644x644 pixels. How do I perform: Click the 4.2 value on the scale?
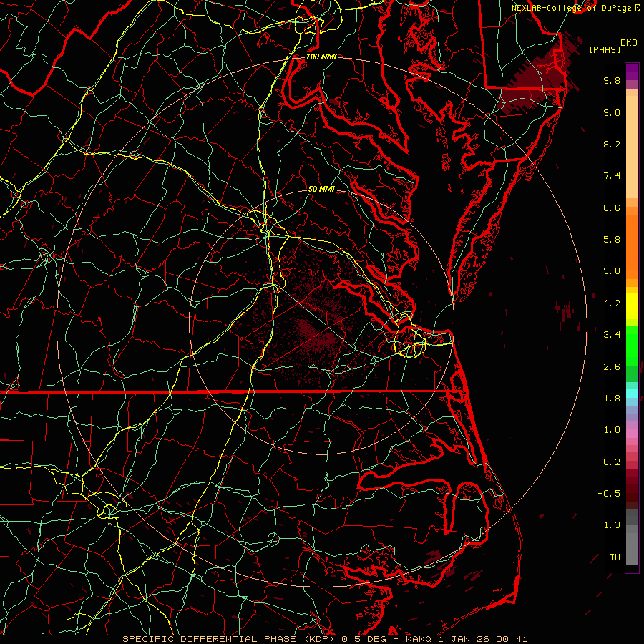coord(612,303)
